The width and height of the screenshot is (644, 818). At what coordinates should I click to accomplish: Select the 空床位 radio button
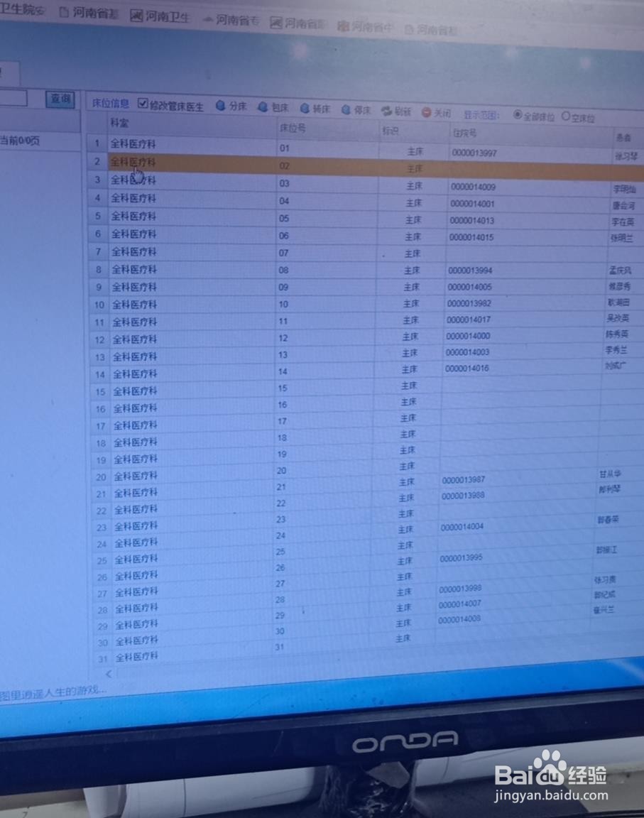click(x=566, y=116)
